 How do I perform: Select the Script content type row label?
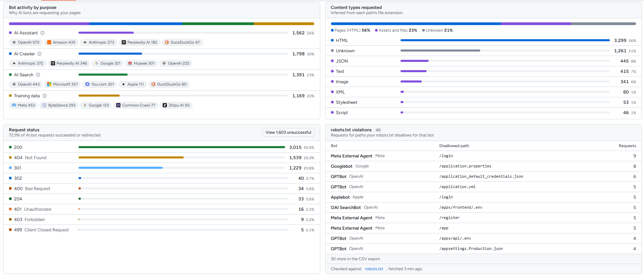coord(342,113)
